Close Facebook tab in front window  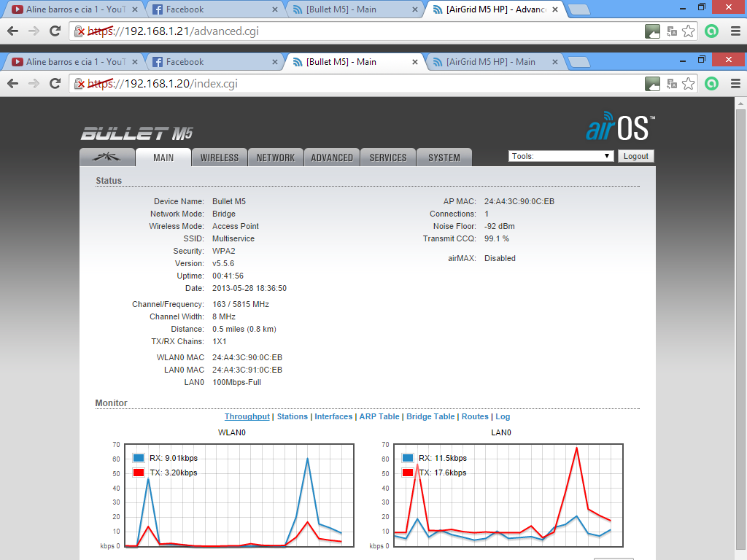pos(275,62)
